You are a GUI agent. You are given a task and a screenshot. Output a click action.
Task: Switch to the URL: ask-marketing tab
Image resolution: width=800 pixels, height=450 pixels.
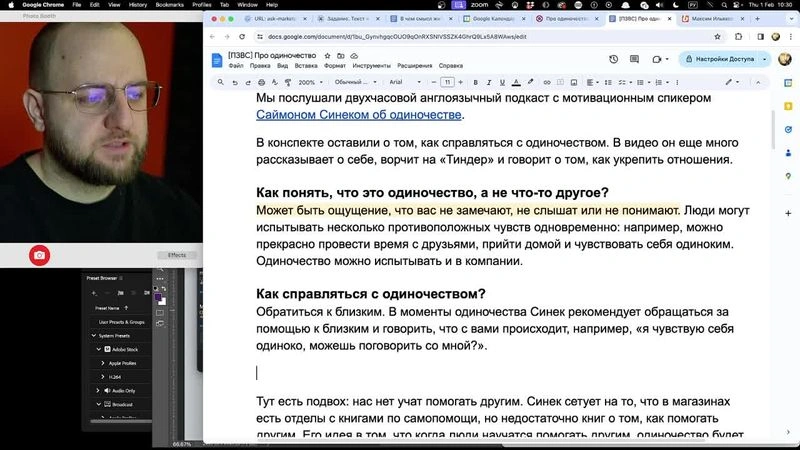tap(276, 19)
